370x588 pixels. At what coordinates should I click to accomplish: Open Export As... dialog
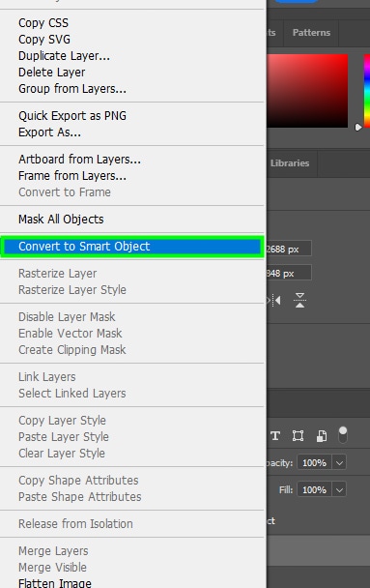click(49, 132)
